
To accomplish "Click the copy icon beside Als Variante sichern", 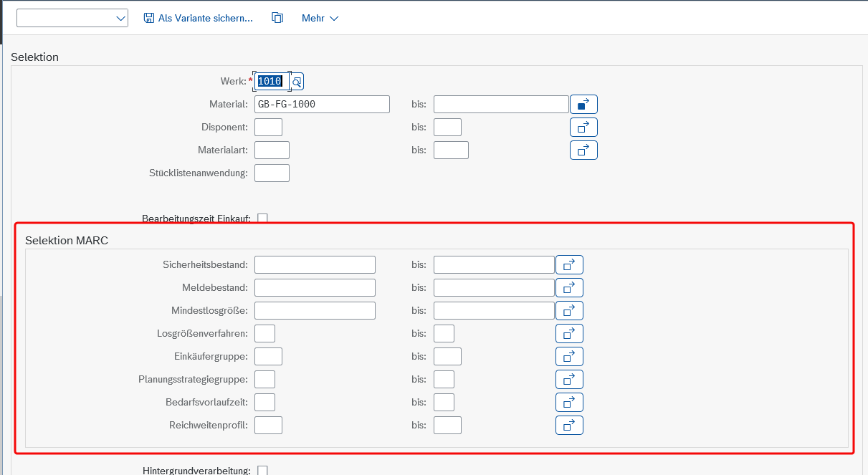I will coord(277,18).
